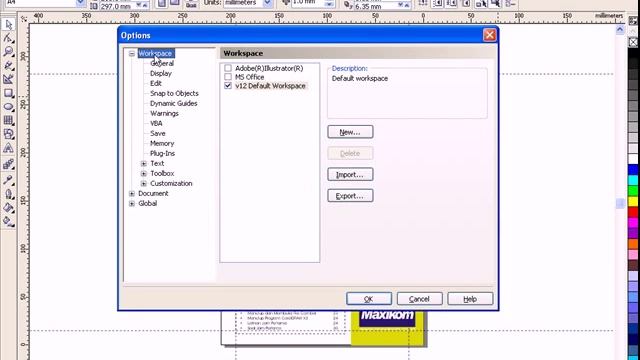Open the Warnings options page
The width and height of the screenshot is (640, 360).
[164, 113]
